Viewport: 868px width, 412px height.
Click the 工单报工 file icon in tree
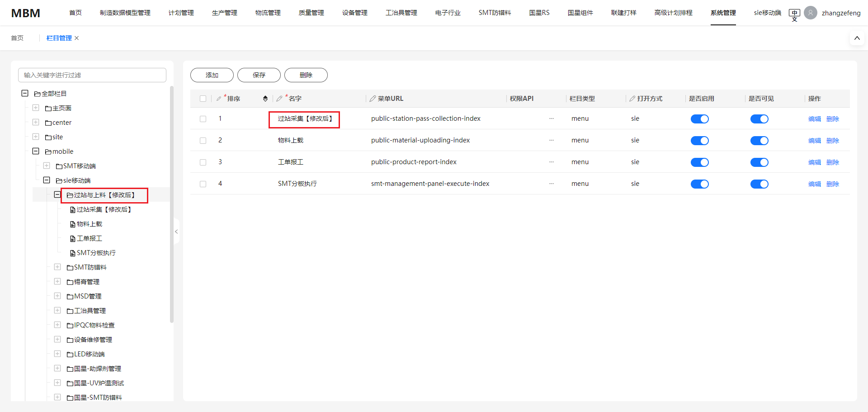coord(72,239)
